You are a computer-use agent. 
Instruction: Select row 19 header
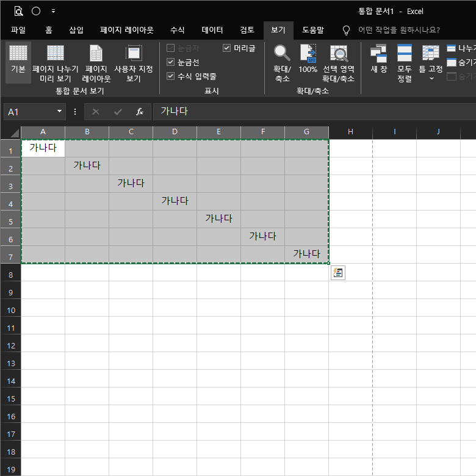pos(10,467)
